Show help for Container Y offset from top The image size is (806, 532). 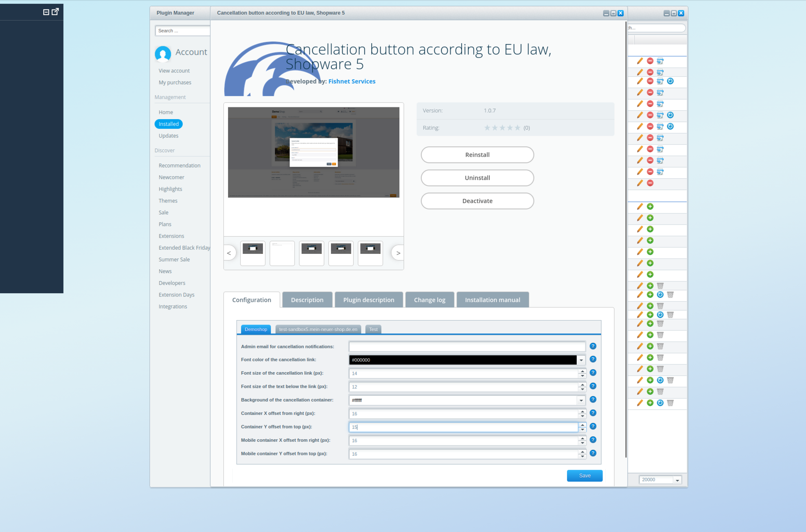tap(593, 427)
